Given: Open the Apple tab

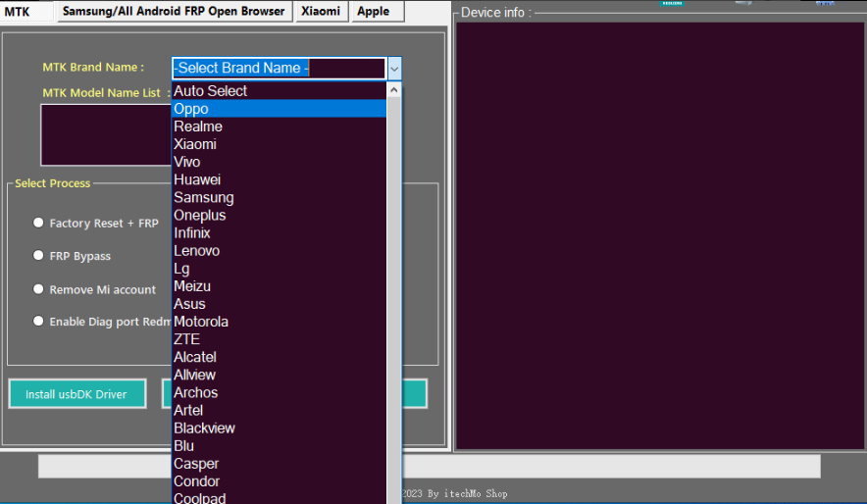Looking at the screenshot, I should pos(378,11).
